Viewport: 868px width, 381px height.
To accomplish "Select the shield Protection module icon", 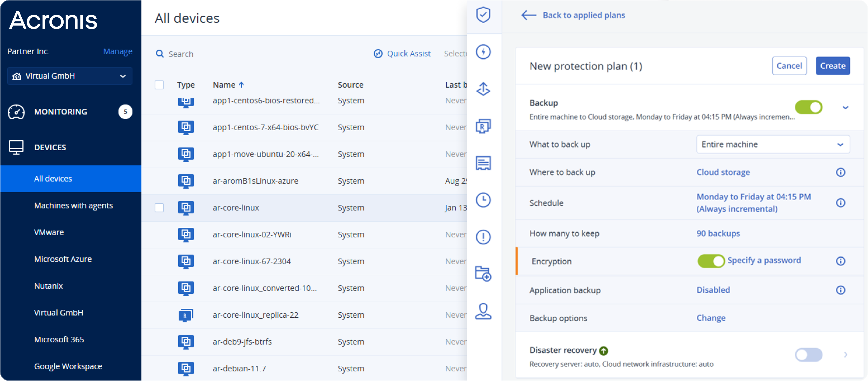I will click(x=483, y=15).
